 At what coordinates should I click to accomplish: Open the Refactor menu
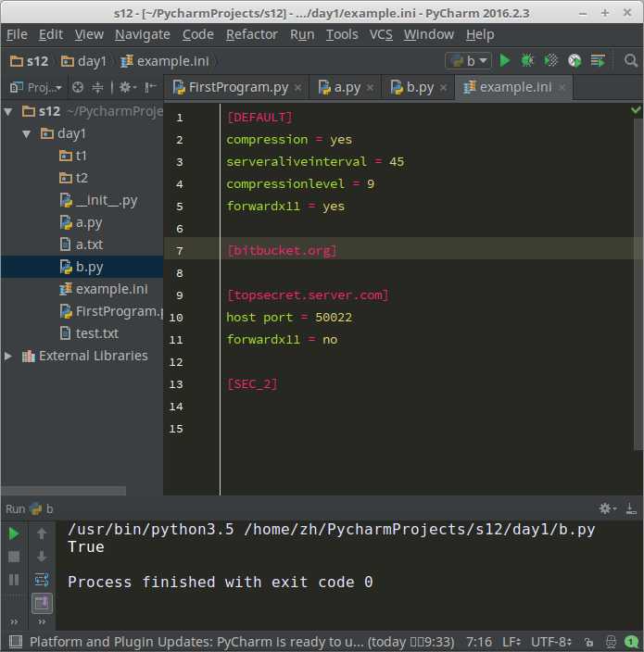(x=252, y=34)
